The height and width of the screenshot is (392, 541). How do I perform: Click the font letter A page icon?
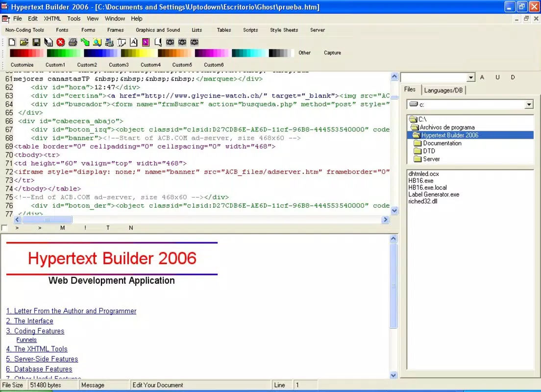click(x=134, y=42)
